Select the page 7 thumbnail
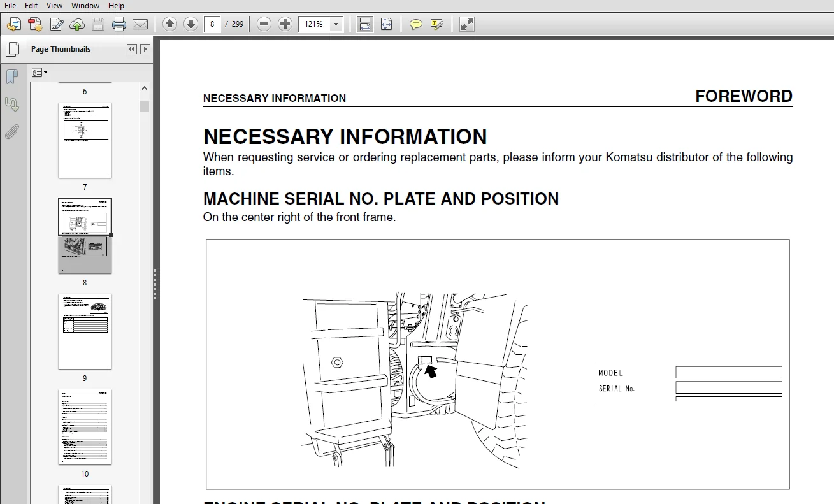This screenshot has width=834, height=504. [85, 141]
